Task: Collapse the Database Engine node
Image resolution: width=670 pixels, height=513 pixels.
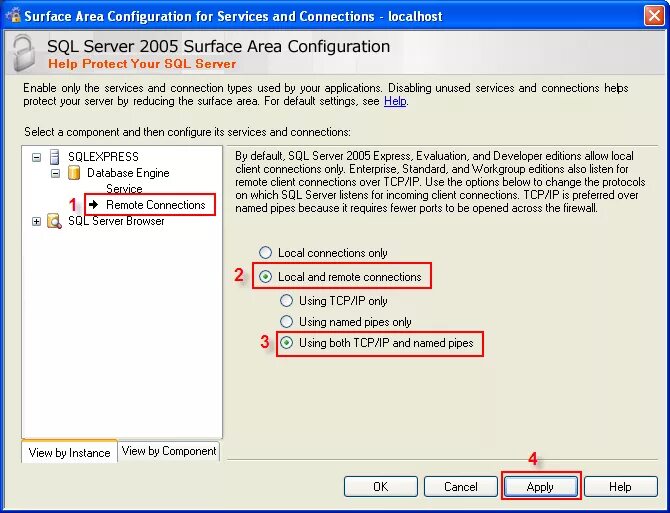Action: [x=56, y=173]
